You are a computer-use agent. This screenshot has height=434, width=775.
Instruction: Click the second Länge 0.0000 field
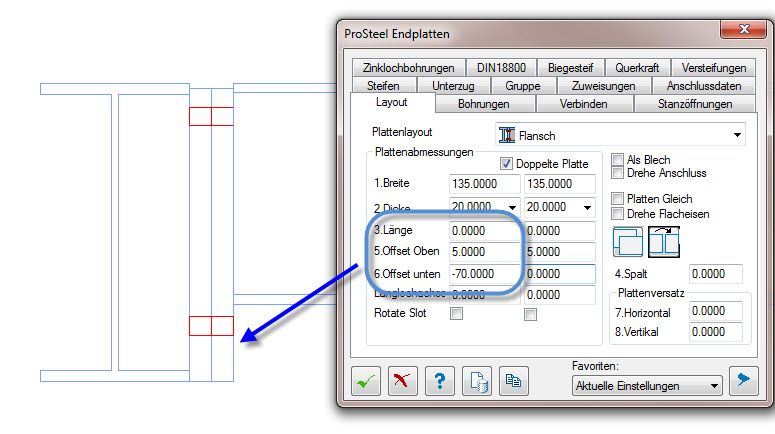coord(560,231)
